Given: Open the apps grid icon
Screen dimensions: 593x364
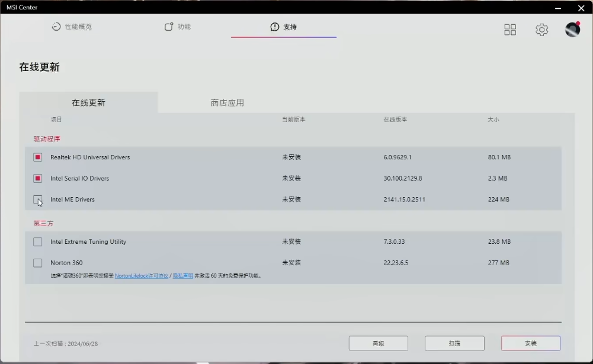Looking at the screenshot, I should click(x=509, y=30).
